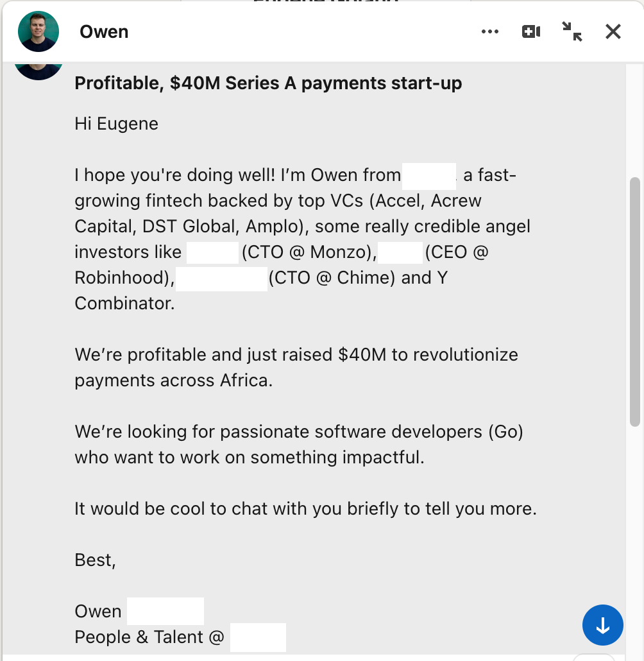Image resolution: width=644 pixels, height=661 pixels.
Task: Click the subject line about $40M Series A
Action: [x=268, y=83]
